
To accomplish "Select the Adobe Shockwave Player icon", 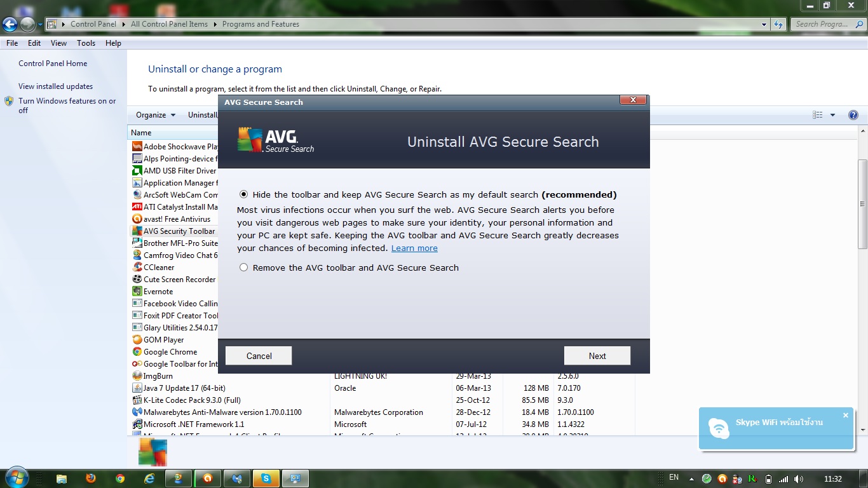I will [137, 147].
